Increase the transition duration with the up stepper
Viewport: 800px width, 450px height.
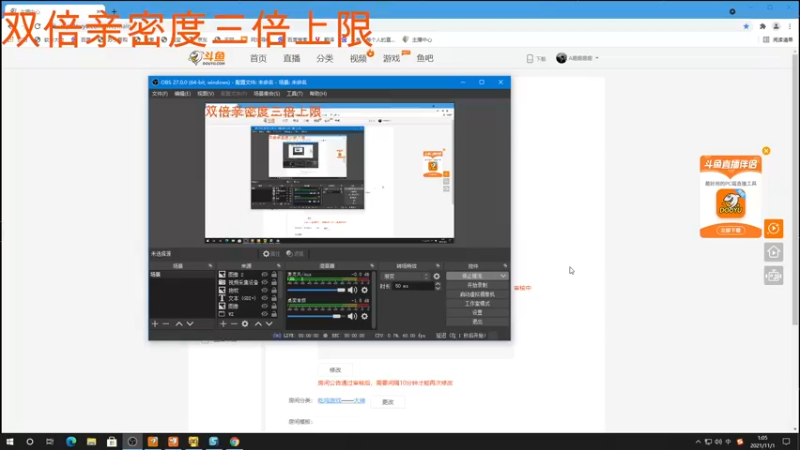438,284
